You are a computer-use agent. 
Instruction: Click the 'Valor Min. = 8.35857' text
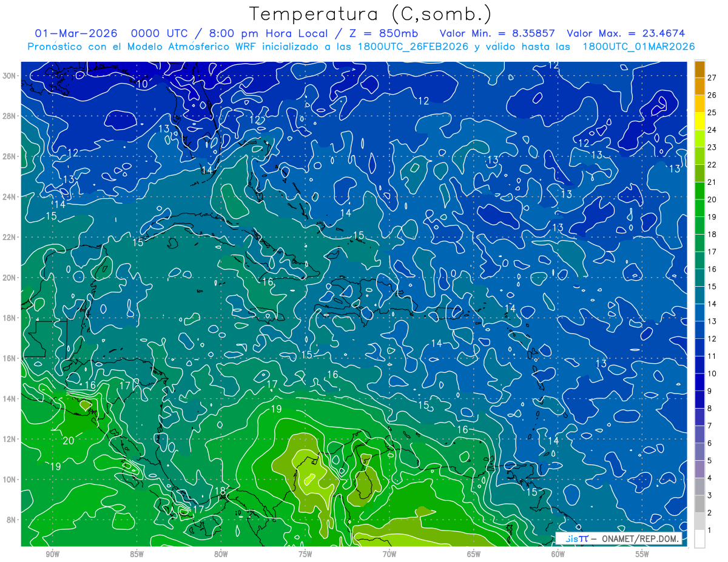tap(498, 33)
